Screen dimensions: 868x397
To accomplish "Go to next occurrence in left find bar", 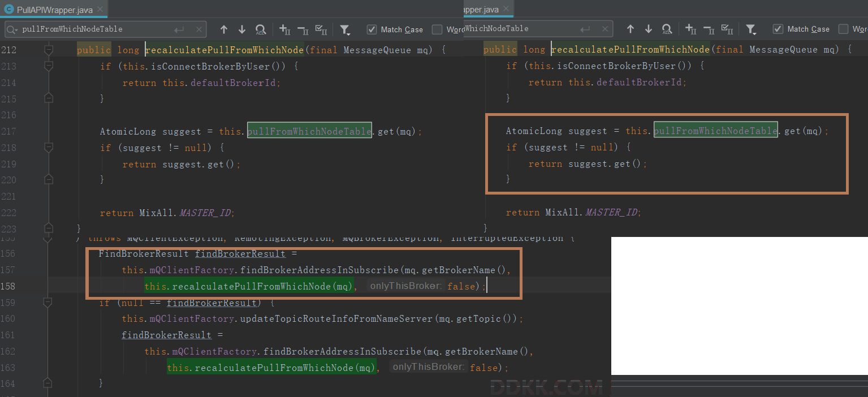I will coord(242,29).
